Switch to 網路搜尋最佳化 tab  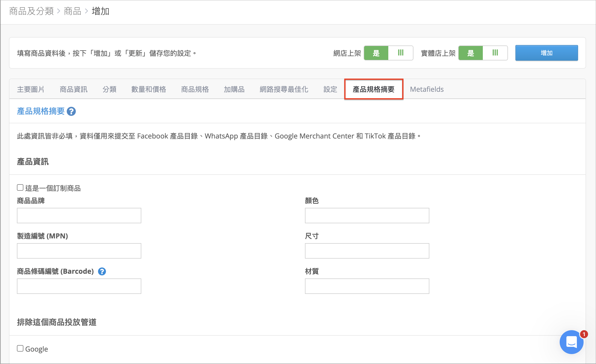click(284, 89)
